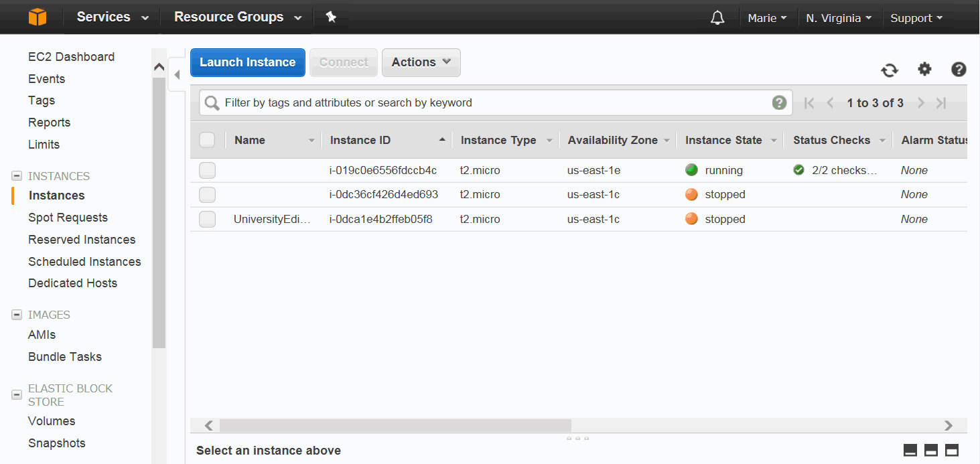This screenshot has height=464, width=980.
Task: Click the help icon inside the filter box
Action: pos(779,102)
